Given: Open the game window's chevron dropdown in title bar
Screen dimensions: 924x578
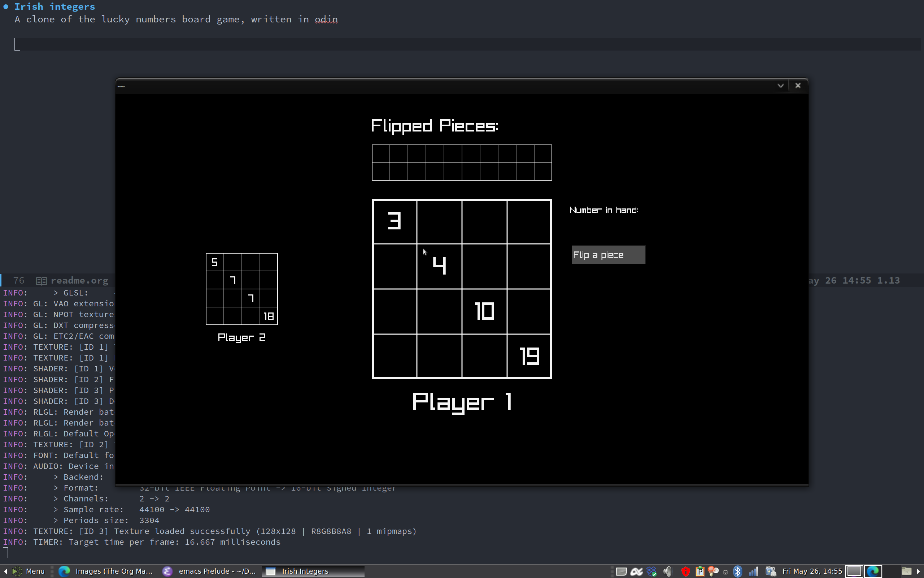Looking at the screenshot, I should click(780, 86).
